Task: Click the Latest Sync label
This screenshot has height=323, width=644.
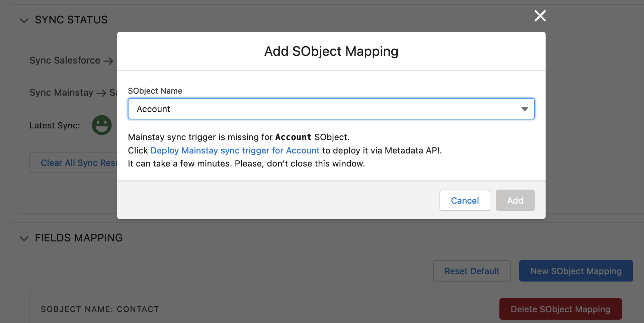Action: 55,125
